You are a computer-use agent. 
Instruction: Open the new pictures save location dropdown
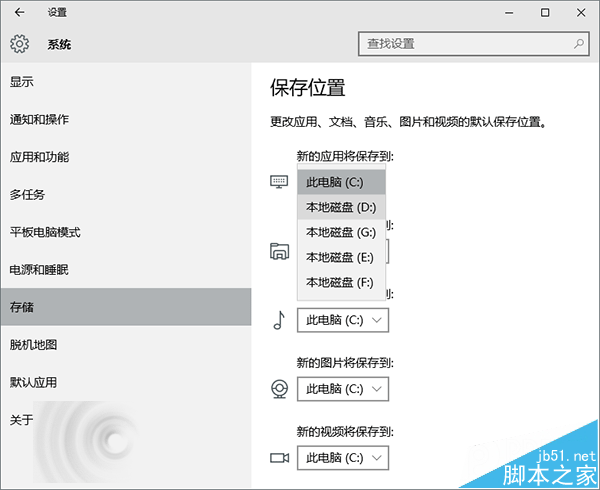pos(343,389)
